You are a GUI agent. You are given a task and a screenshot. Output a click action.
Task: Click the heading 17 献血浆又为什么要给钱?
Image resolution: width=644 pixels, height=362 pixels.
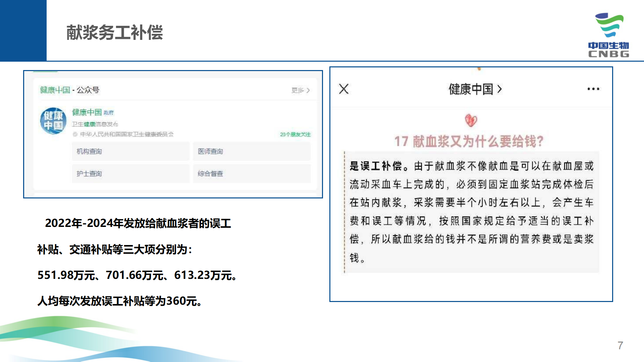coord(469,141)
